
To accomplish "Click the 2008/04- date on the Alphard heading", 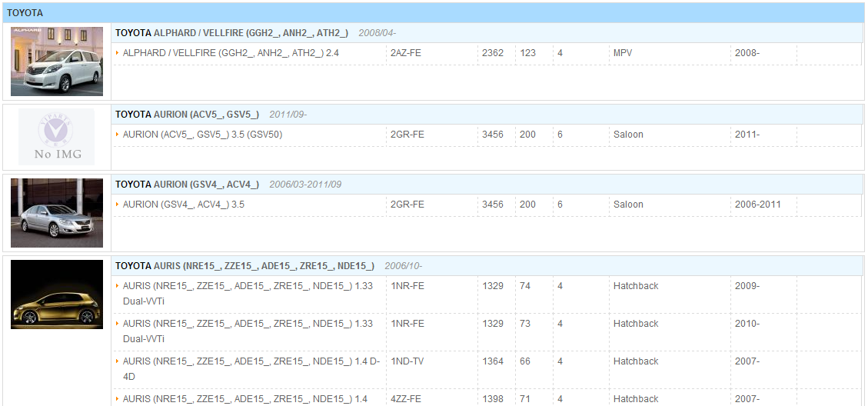I will (377, 32).
